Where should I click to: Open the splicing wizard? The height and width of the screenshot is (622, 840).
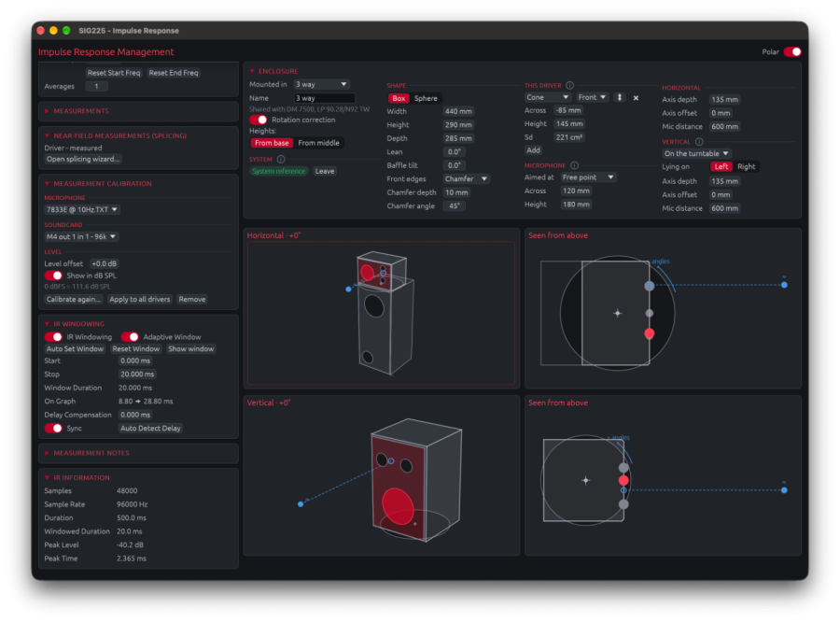pyautogui.click(x=83, y=160)
